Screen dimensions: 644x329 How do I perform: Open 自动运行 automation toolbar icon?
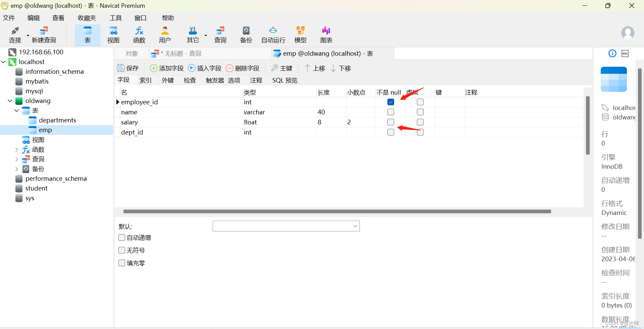[273, 35]
